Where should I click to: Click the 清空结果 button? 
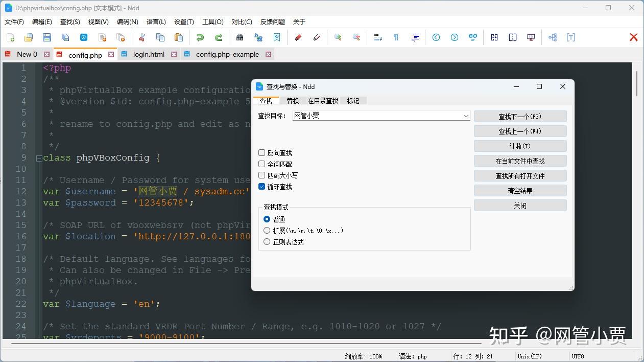(x=519, y=190)
